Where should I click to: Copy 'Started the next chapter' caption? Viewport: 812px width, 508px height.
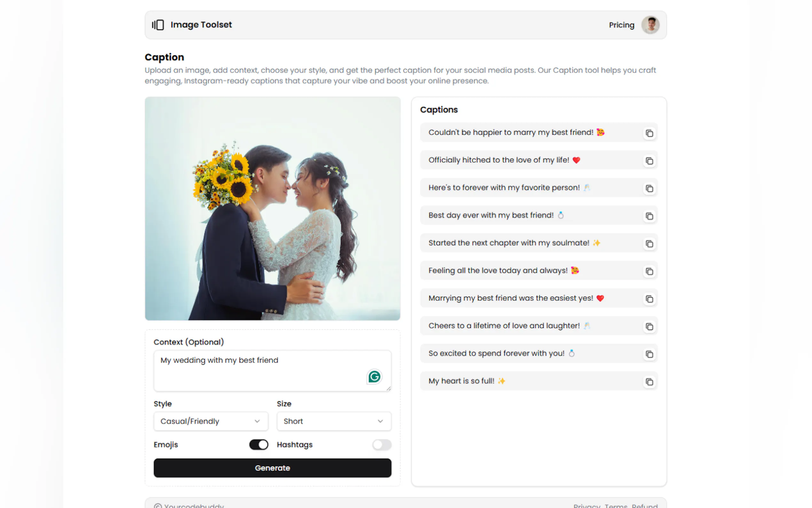pos(649,243)
